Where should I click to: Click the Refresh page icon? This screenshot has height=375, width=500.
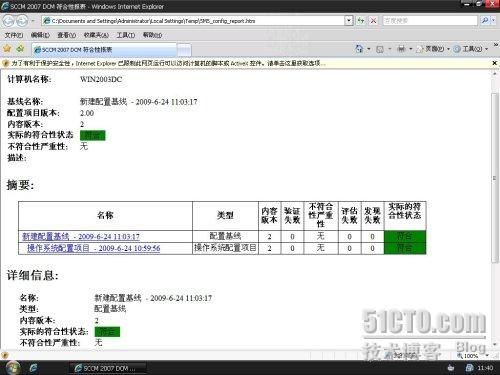click(361, 21)
